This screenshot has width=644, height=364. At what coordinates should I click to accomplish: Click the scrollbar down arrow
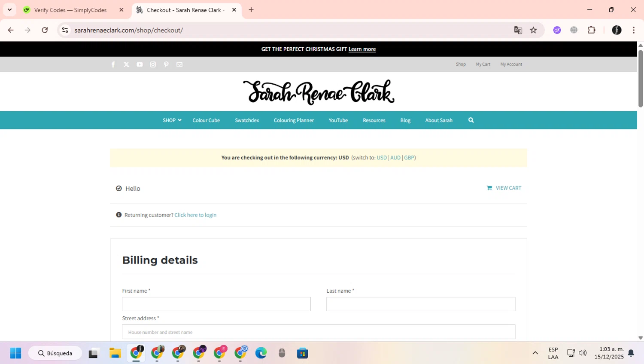coord(641,338)
